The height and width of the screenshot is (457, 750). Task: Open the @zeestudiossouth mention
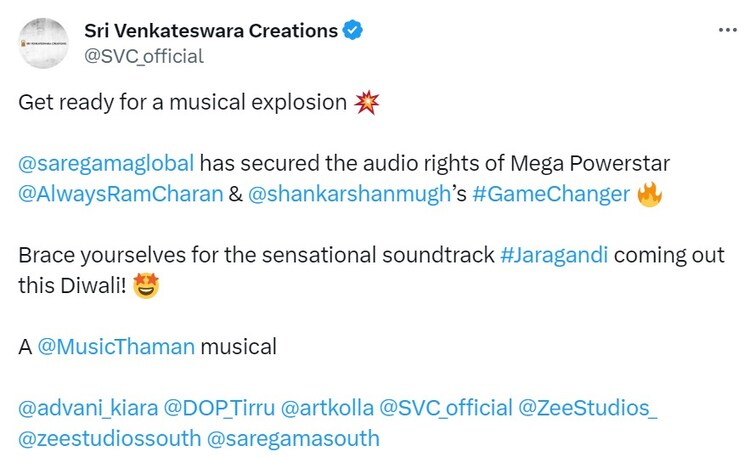tap(108, 438)
